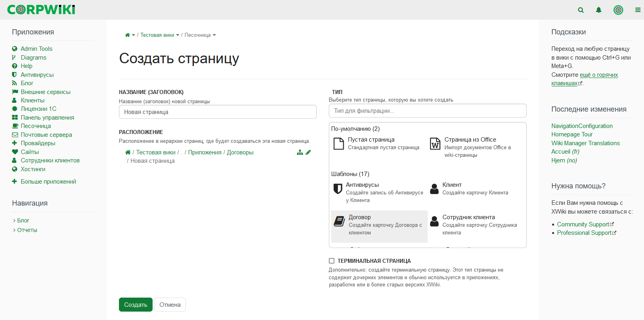Select the Страница из Office page type

click(x=476, y=147)
